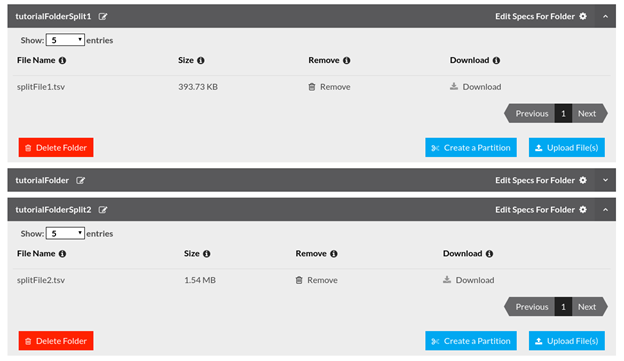
Task: Select file name splitFile1.tsv
Action: click(x=41, y=87)
